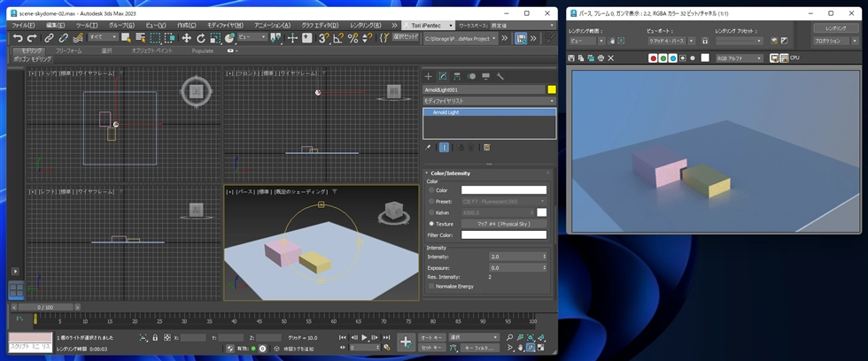The height and width of the screenshot is (361, 868).
Task: Select the Bind to Space Warp tool
Action: pyautogui.click(x=78, y=38)
